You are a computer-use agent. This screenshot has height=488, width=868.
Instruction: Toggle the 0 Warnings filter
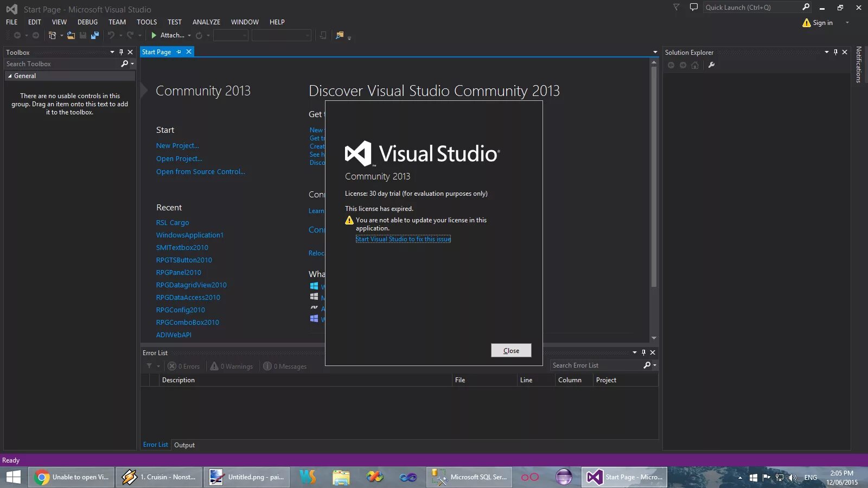[232, 367]
